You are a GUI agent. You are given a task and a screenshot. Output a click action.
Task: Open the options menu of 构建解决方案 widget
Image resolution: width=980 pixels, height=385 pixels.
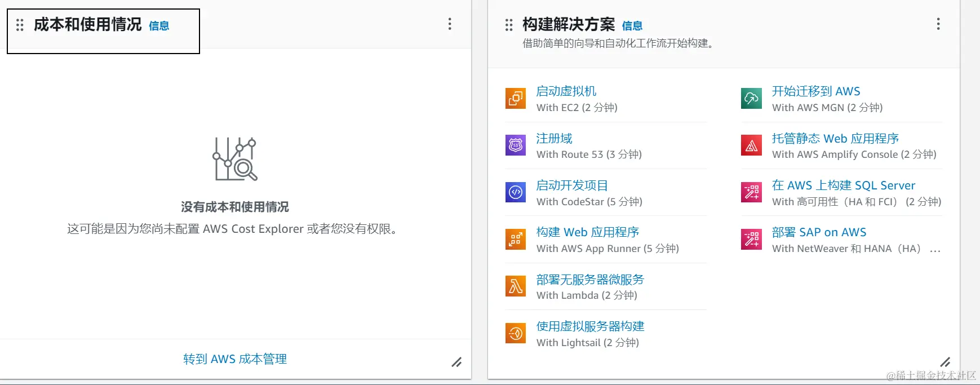point(938,24)
